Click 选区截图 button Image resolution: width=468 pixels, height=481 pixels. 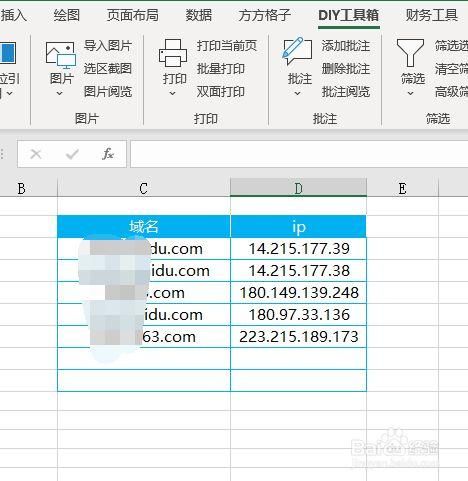tap(108, 69)
